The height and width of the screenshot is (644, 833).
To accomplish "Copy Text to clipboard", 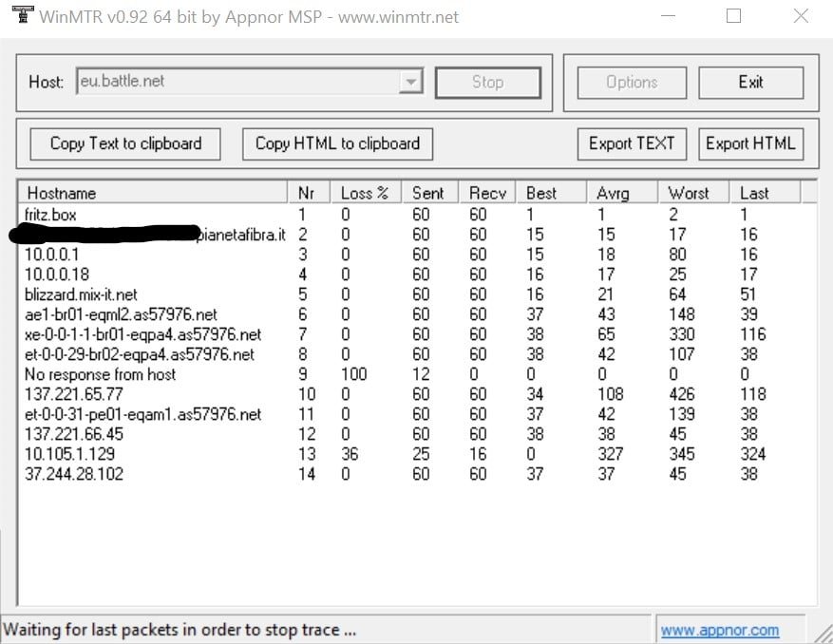I will pyautogui.click(x=125, y=144).
